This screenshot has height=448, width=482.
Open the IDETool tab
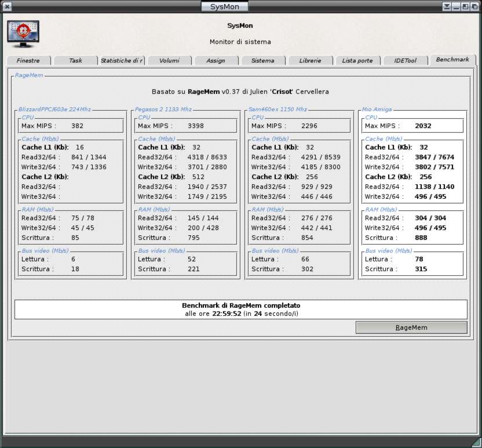coord(405,60)
